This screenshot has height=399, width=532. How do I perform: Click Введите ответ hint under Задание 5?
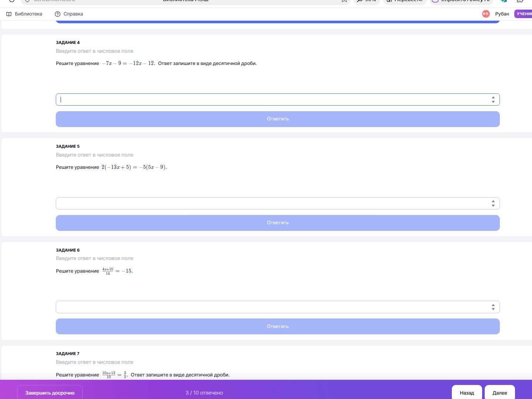[95, 155]
